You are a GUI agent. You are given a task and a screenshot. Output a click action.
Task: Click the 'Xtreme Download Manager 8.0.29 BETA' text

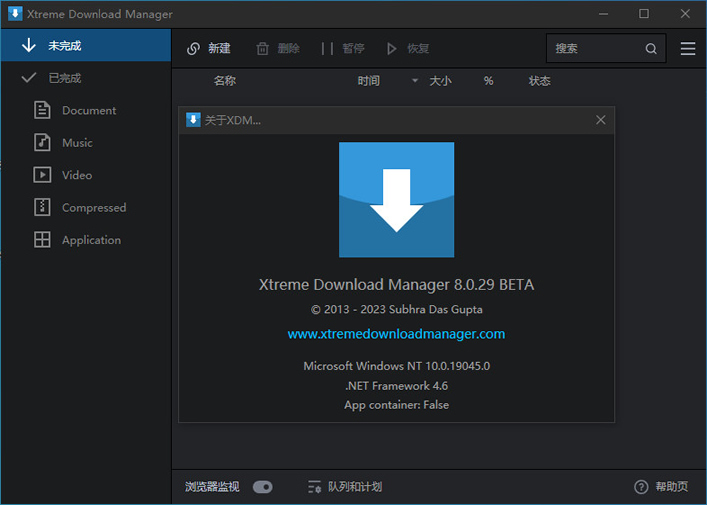[396, 285]
